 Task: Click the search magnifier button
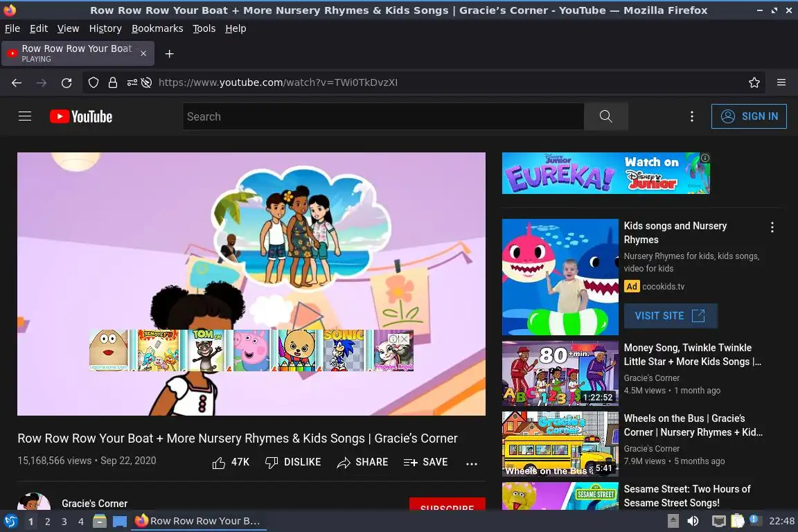pyautogui.click(x=605, y=116)
